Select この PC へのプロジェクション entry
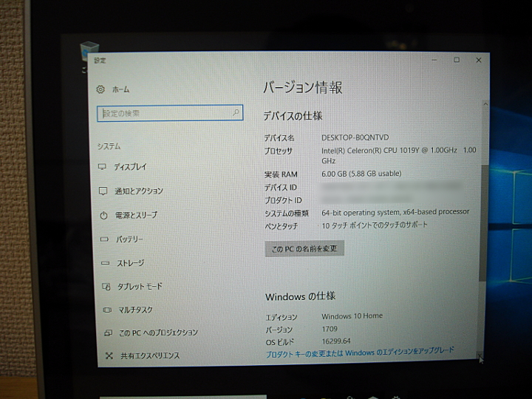The height and width of the screenshot is (399, 532). pyautogui.click(x=158, y=332)
